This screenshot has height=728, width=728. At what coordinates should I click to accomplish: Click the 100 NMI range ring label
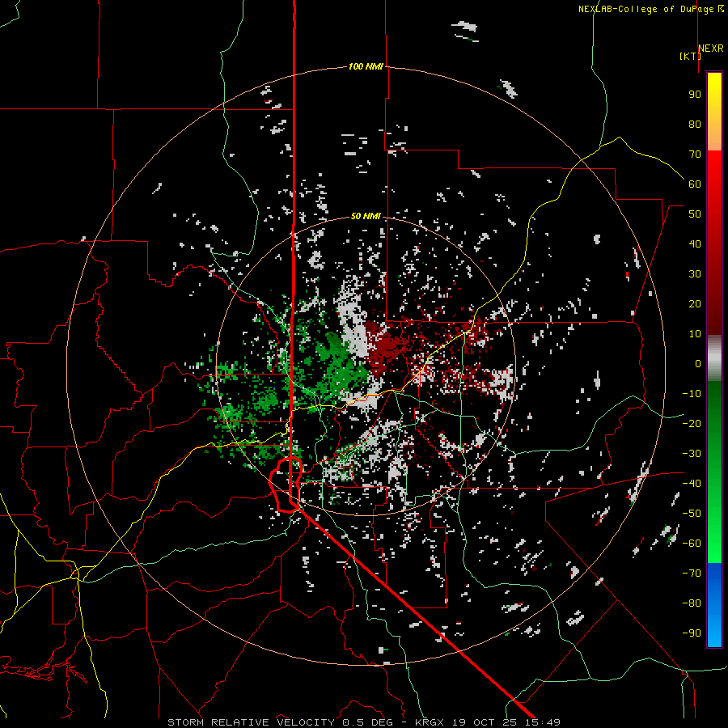click(366, 66)
